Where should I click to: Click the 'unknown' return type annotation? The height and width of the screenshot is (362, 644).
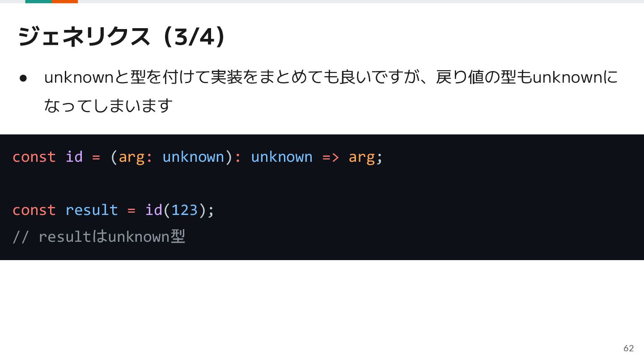[x=282, y=157]
